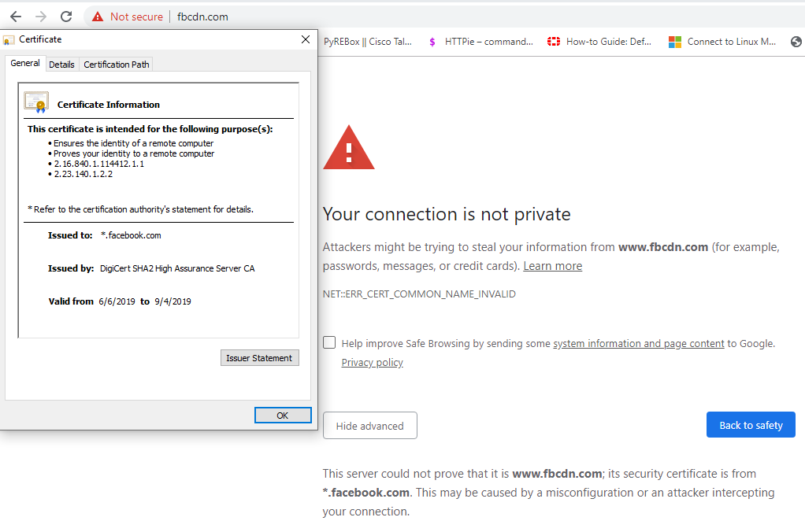Image resolution: width=805 pixels, height=532 pixels.
Task: Click the Refer to the certification authority's statement note
Action: 140,209
